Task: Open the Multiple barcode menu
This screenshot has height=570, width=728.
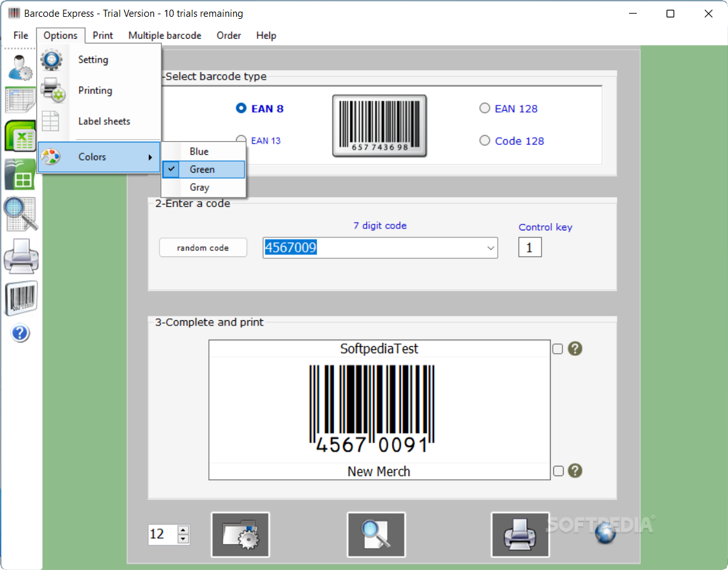Action: 165,36
